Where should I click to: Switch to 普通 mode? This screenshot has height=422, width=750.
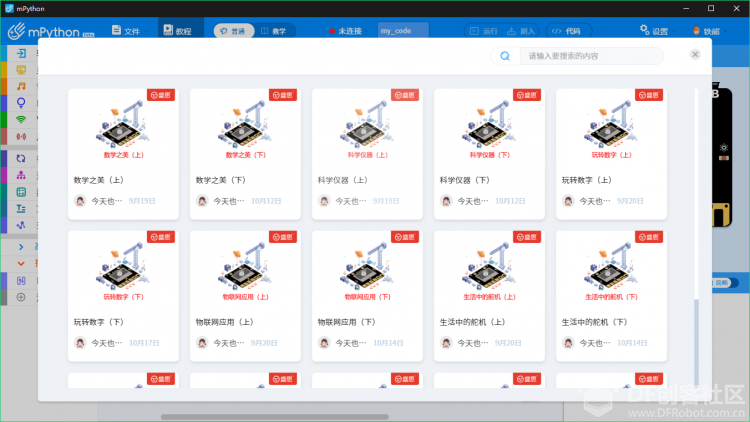point(233,31)
